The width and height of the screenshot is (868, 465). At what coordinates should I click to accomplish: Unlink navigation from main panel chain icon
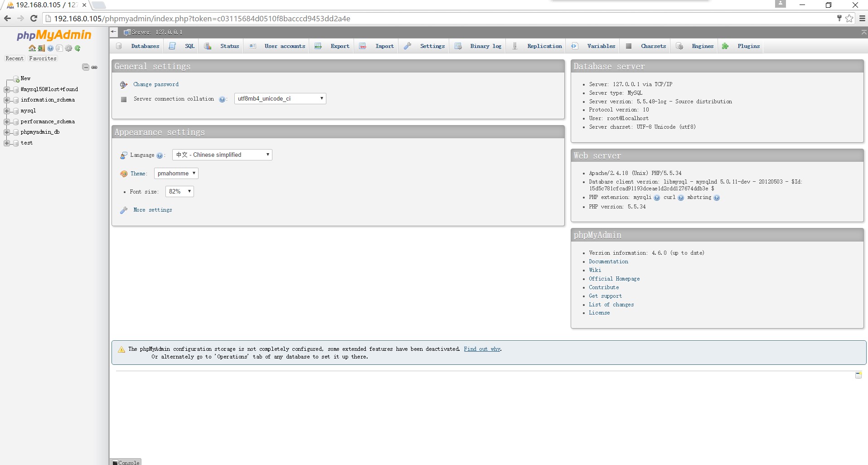click(x=94, y=67)
